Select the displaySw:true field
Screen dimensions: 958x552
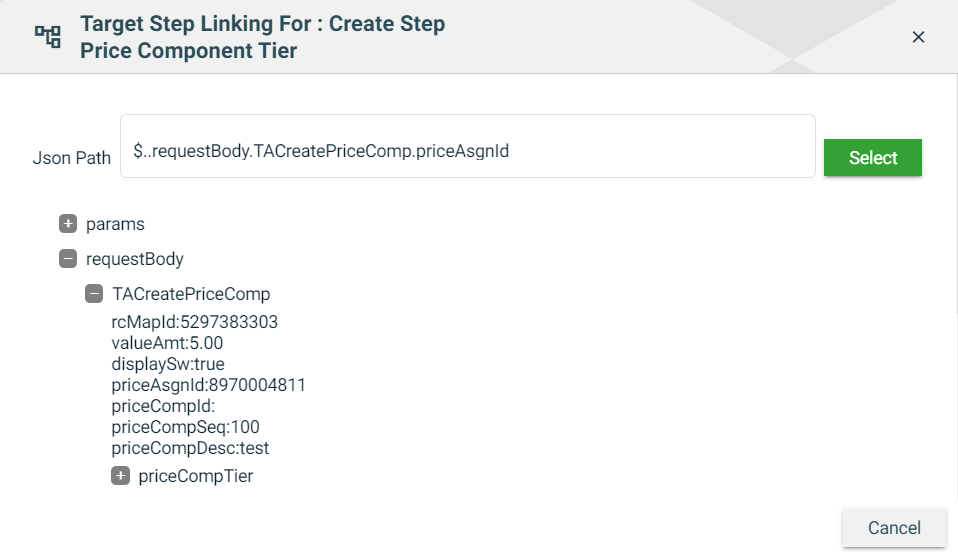tap(166, 364)
